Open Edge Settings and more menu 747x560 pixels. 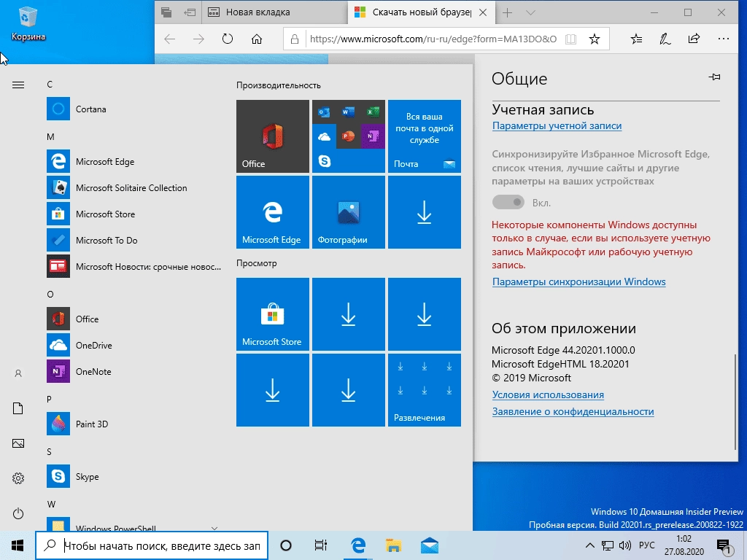pos(723,39)
